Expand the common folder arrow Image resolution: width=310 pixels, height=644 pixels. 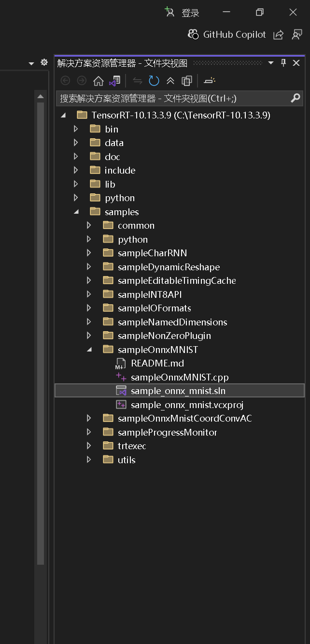(x=88, y=225)
